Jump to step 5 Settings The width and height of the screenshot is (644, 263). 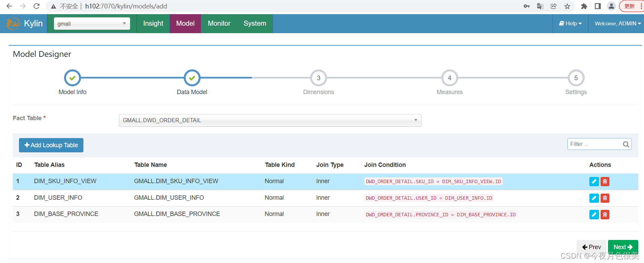click(576, 78)
